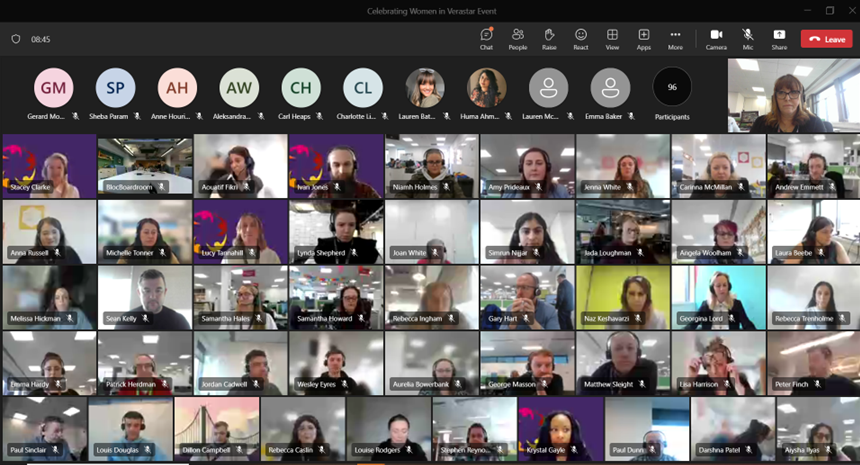
Task: Select Niamh Holmes's video tile
Action: pyautogui.click(x=432, y=166)
